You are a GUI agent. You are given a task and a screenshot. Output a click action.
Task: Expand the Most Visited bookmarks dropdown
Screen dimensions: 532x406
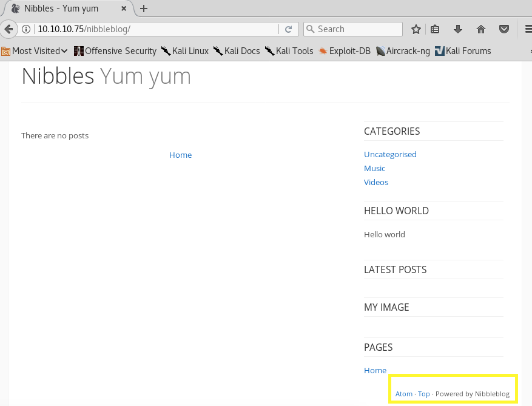tap(35, 51)
